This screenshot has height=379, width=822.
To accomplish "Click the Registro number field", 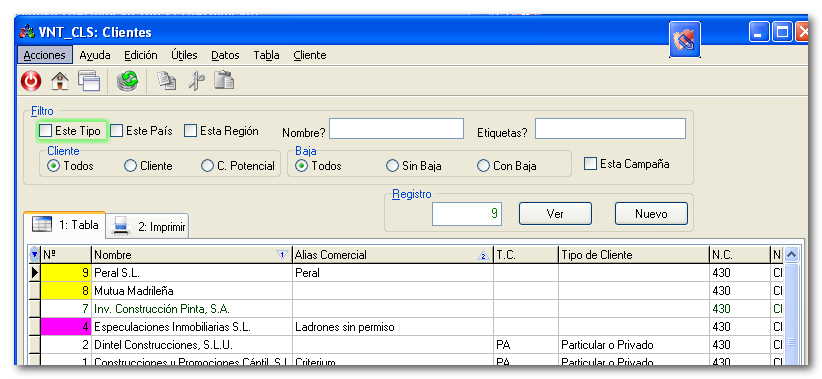I will (467, 214).
